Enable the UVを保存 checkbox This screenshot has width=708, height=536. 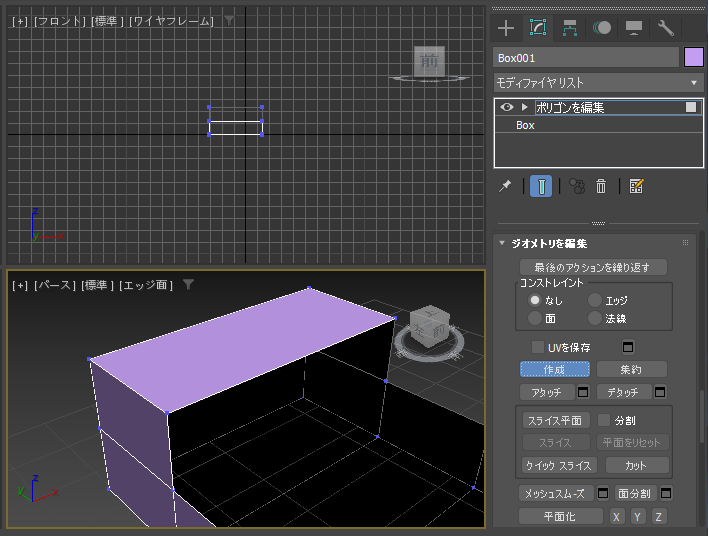tap(537, 347)
